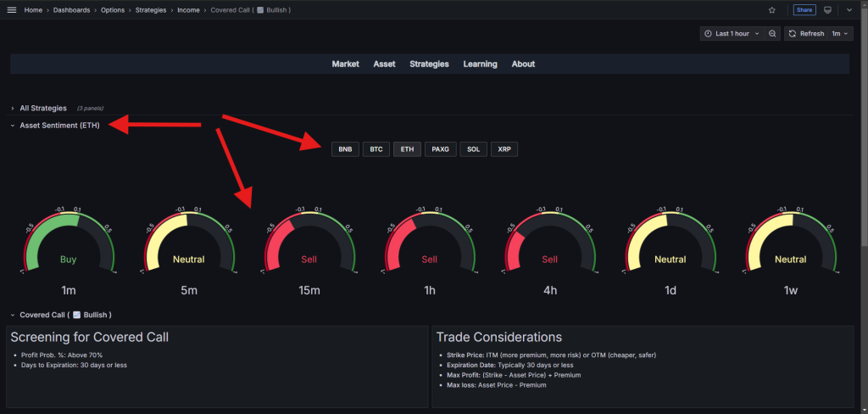Select SOL asset button
This screenshot has height=414, width=868.
473,149
